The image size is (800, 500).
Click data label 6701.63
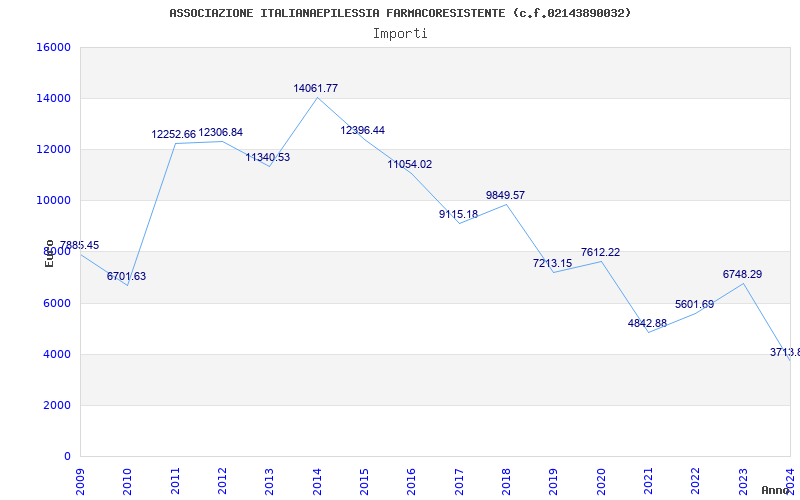coord(126,277)
